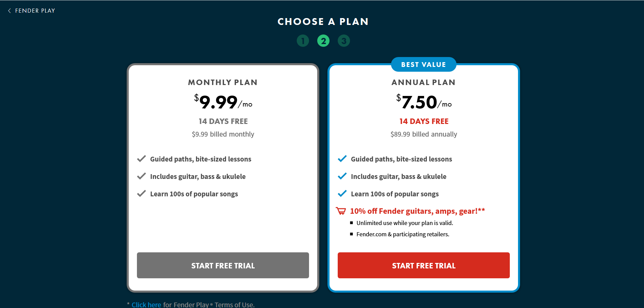Select the Annual Plan heading
644x308 pixels.
423,82
